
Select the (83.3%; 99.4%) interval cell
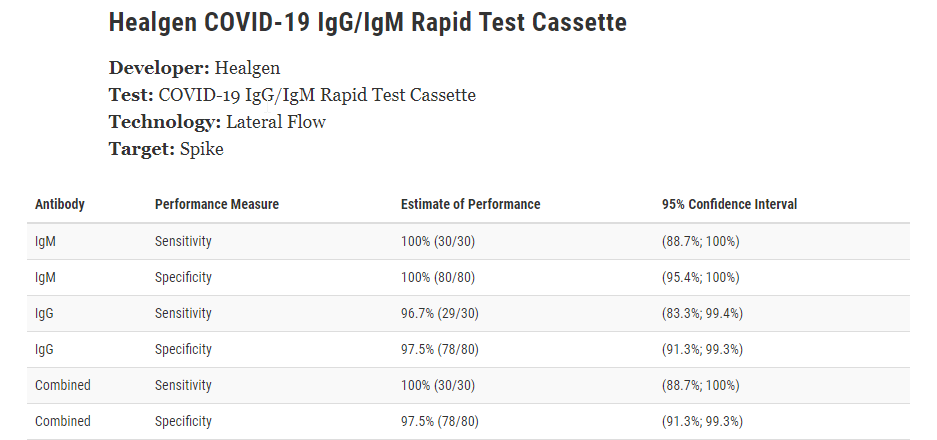point(702,313)
